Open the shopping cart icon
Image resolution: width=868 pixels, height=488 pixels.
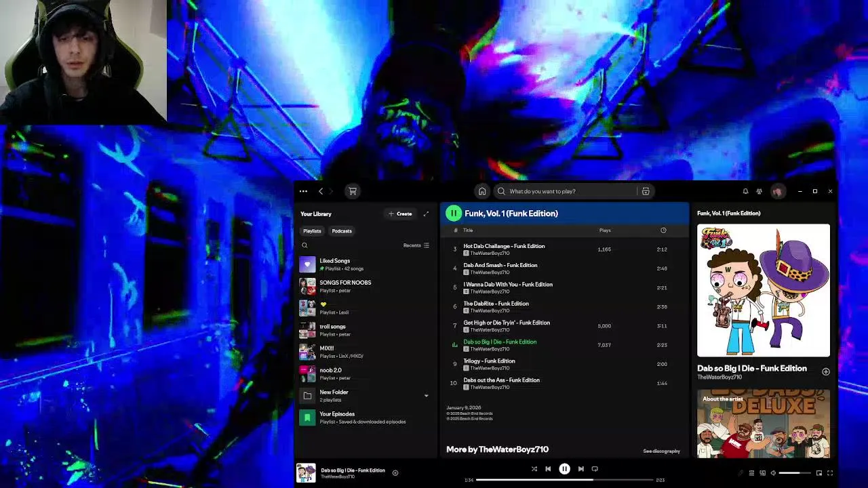pyautogui.click(x=353, y=191)
